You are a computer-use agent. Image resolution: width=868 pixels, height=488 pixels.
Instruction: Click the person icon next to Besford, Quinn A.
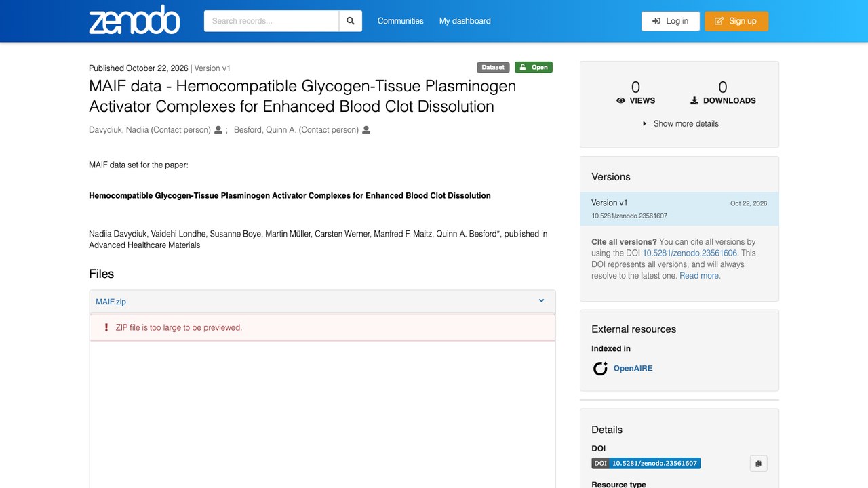tap(366, 130)
